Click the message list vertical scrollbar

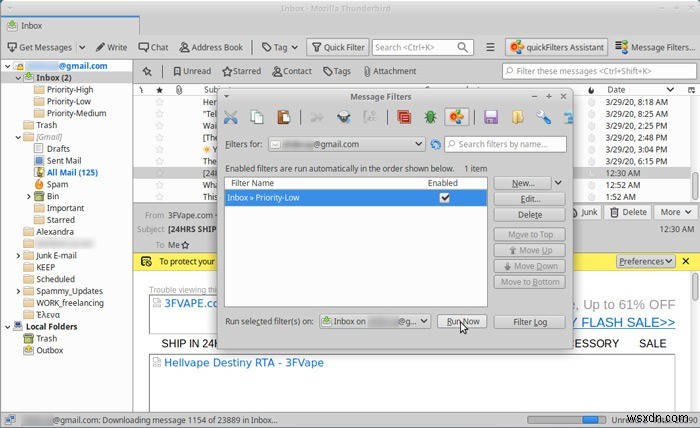pos(695,186)
